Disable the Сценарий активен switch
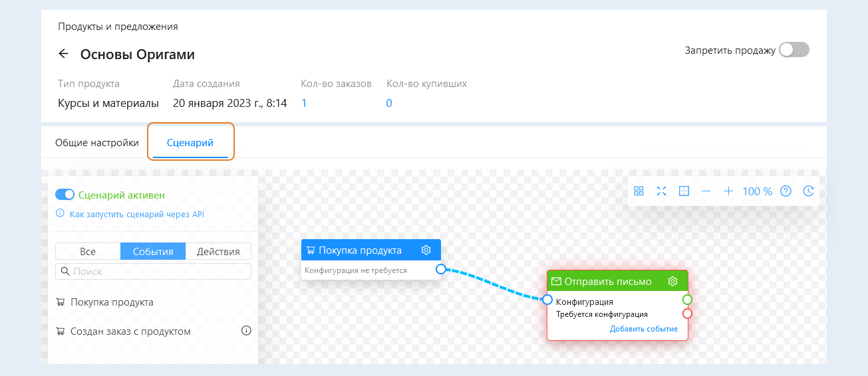This screenshot has height=376, width=868. pyautogui.click(x=65, y=195)
